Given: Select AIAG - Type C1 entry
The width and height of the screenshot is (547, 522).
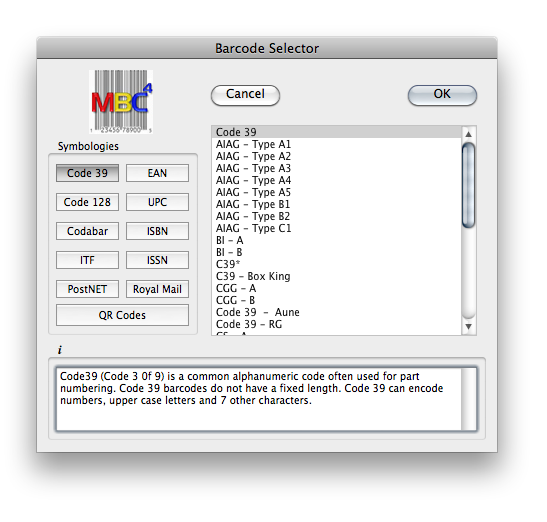Looking at the screenshot, I should point(336,228).
